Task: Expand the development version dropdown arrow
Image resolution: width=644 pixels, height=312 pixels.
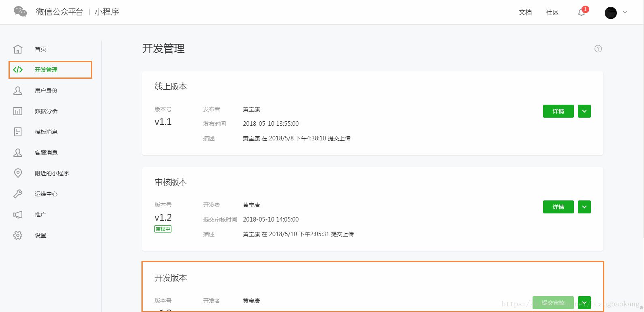Action: tap(584, 303)
